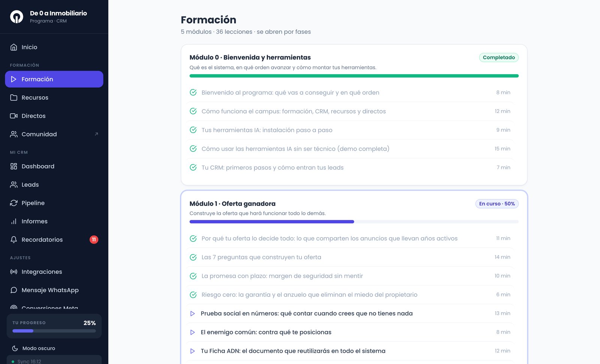Click the Módulo 1 purple progress bar
The height and width of the screenshot is (364, 600).
click(x=354, y=222)
